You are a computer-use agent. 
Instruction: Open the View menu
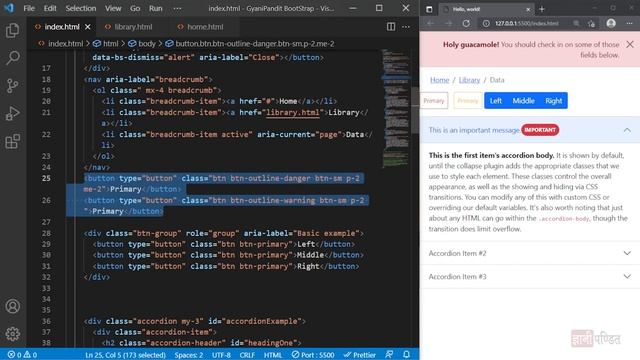113,8
